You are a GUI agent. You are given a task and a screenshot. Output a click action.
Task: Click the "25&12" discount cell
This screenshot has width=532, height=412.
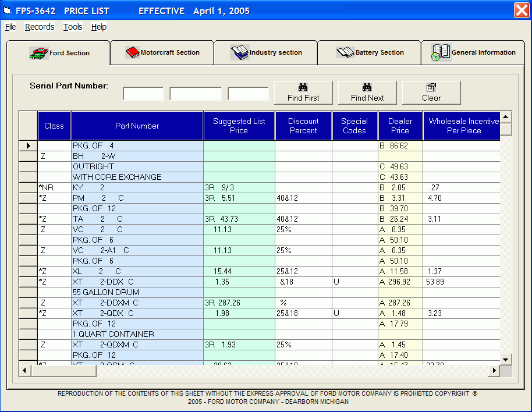pyautogui.click(x=303, y=272)
